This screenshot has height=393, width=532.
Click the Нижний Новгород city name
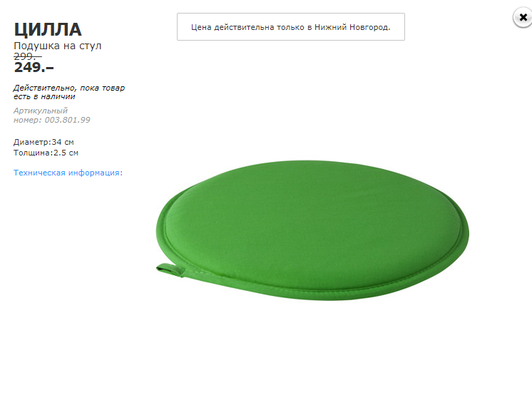tap(352, 27)
